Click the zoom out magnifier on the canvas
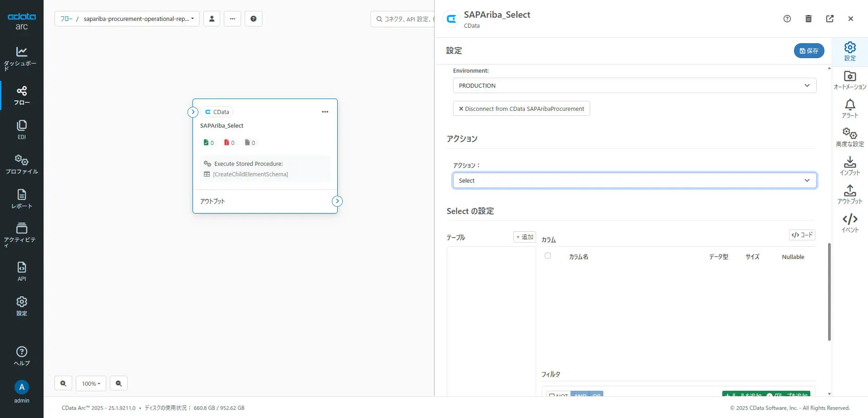This screenshot has height=418, width=868. click(118, 383)
